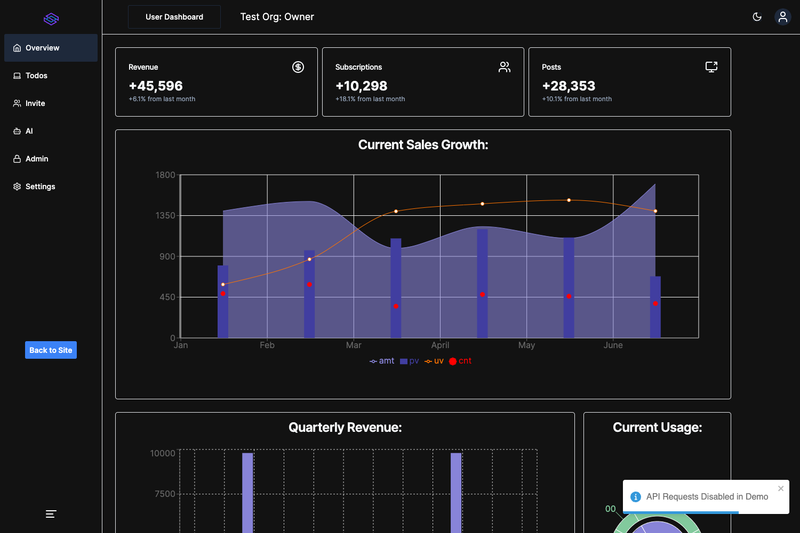800x533 pixels.
Task: Click the +10,298 subscriptions value
Action: coord(361,86)
